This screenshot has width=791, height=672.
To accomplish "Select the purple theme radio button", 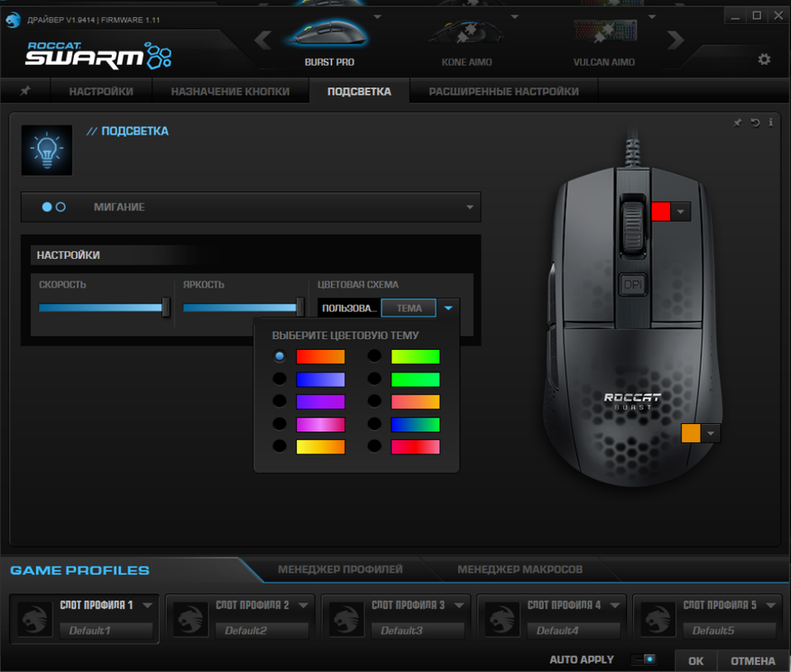I will click(x=279, y=401).
